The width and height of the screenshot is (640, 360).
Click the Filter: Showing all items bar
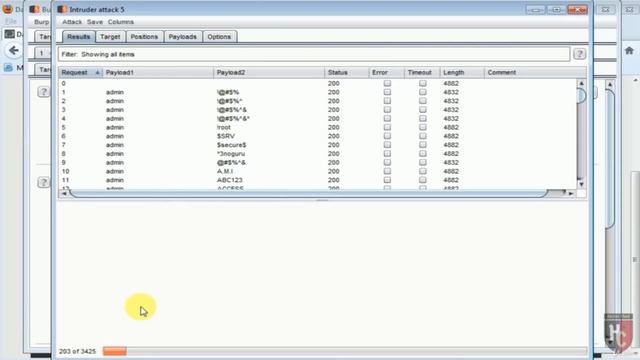(x=313, y=54)
